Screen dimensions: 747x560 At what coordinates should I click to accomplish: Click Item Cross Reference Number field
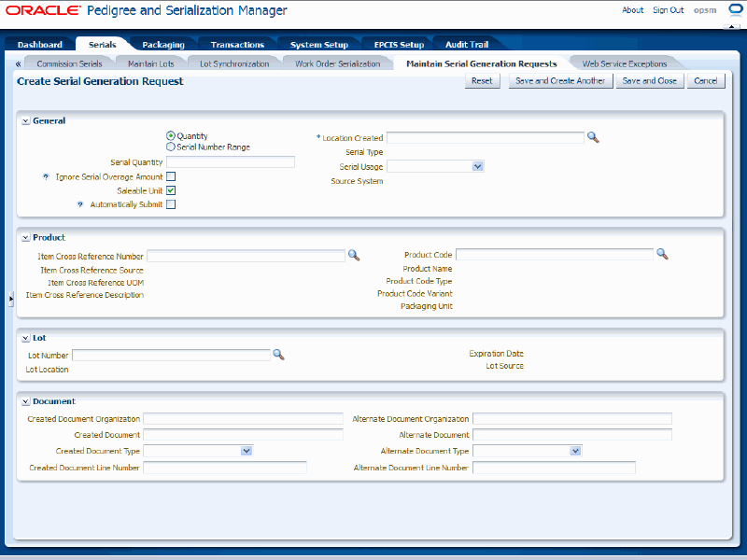coord(246,256)
